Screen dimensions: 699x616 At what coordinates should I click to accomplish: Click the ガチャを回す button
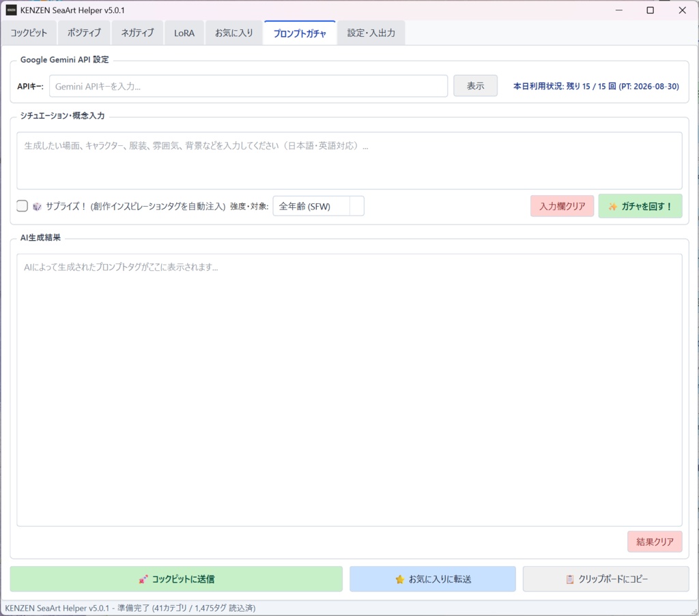pos(640,206)
